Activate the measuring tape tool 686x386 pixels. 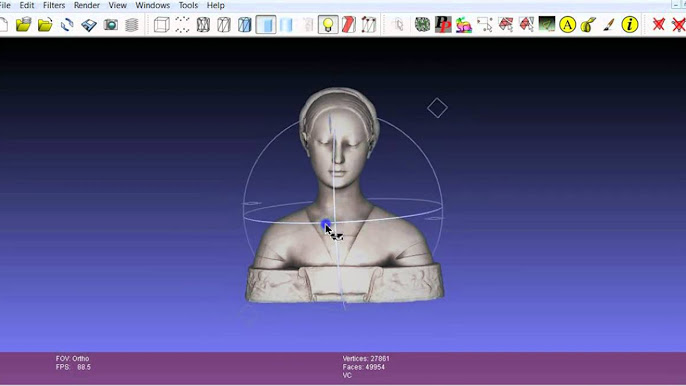click(x=588, y=25)
